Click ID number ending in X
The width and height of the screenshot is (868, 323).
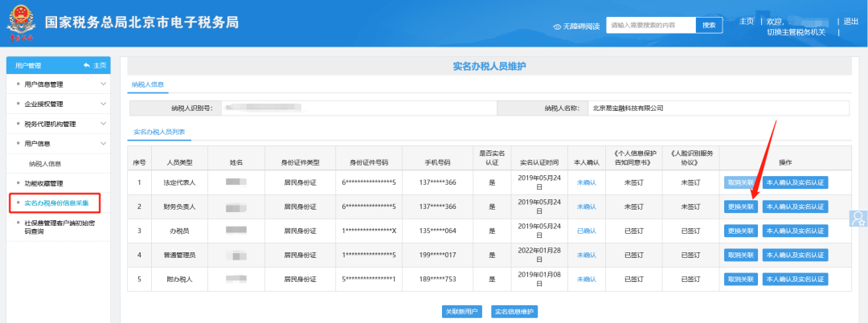coord(369,231)
